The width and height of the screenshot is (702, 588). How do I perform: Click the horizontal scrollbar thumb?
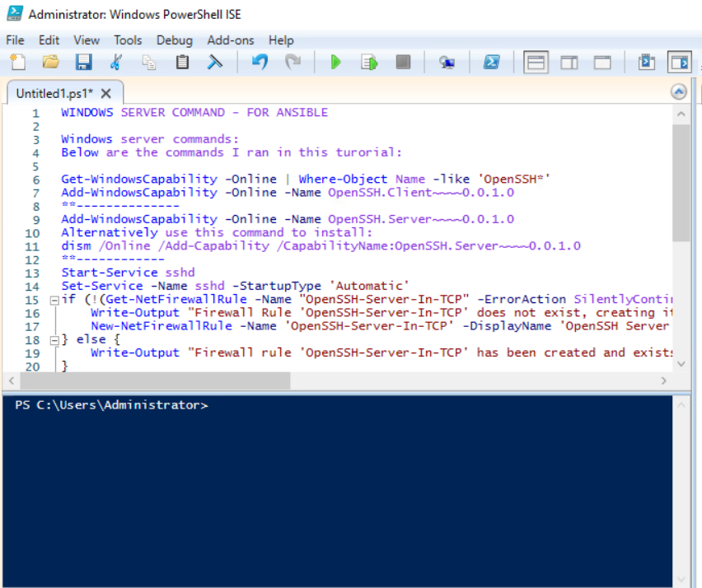(x=155, y=380)
